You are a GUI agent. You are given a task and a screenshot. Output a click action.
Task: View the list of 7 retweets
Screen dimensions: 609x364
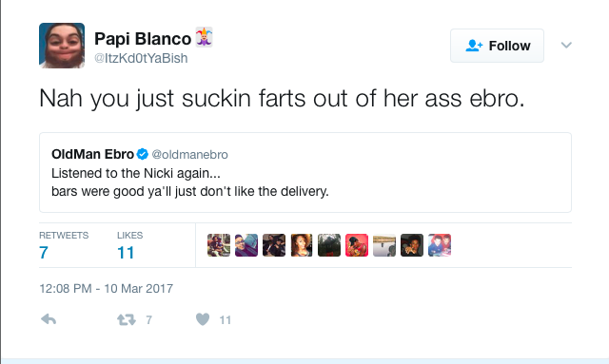click(x=64, y=245)
